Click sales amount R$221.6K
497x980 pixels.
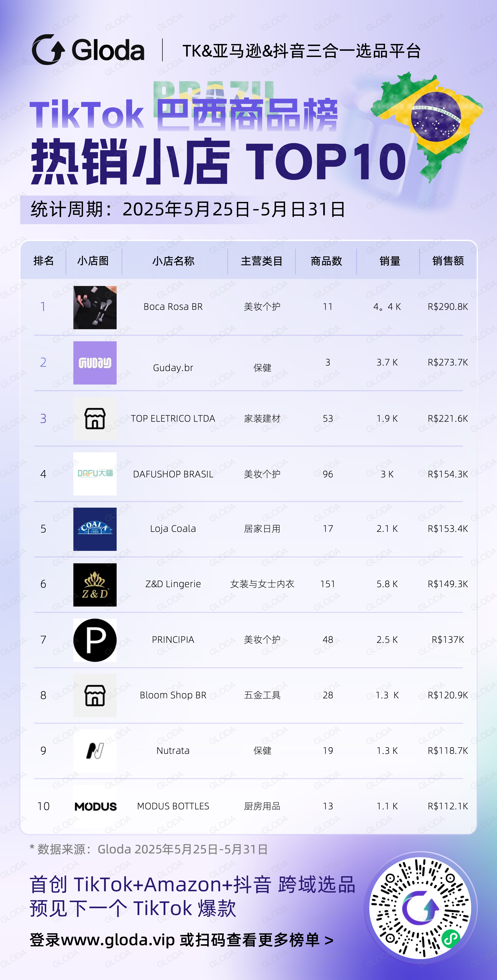448,418
